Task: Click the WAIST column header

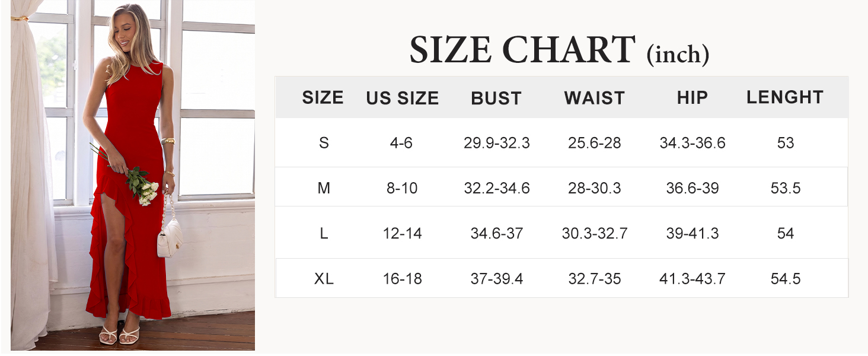Action: pos(595,98)
